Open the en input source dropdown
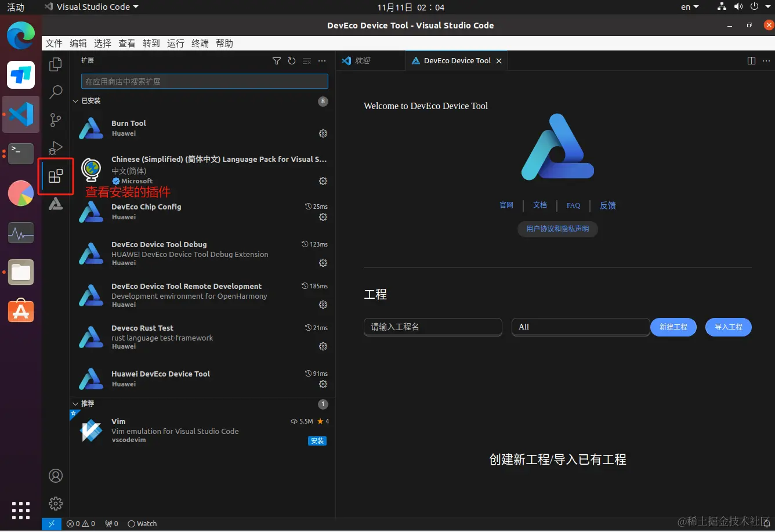This screenshot has height=532, width=775. (690, 7)
